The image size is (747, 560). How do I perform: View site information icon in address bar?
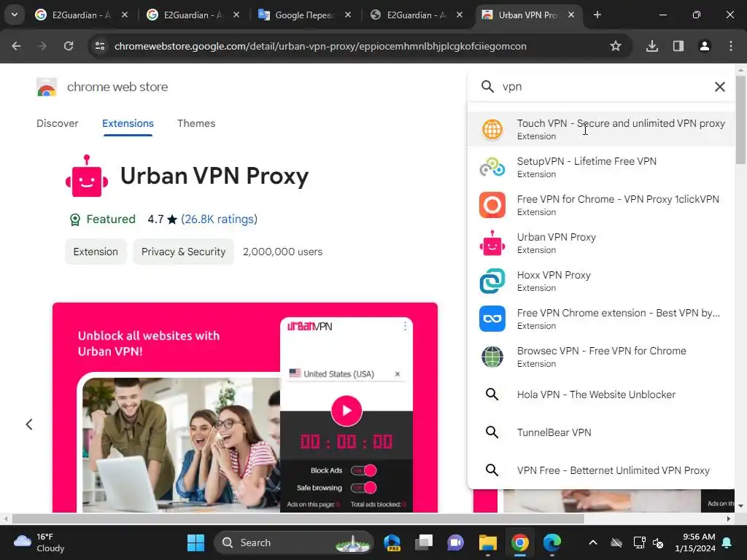100,46
